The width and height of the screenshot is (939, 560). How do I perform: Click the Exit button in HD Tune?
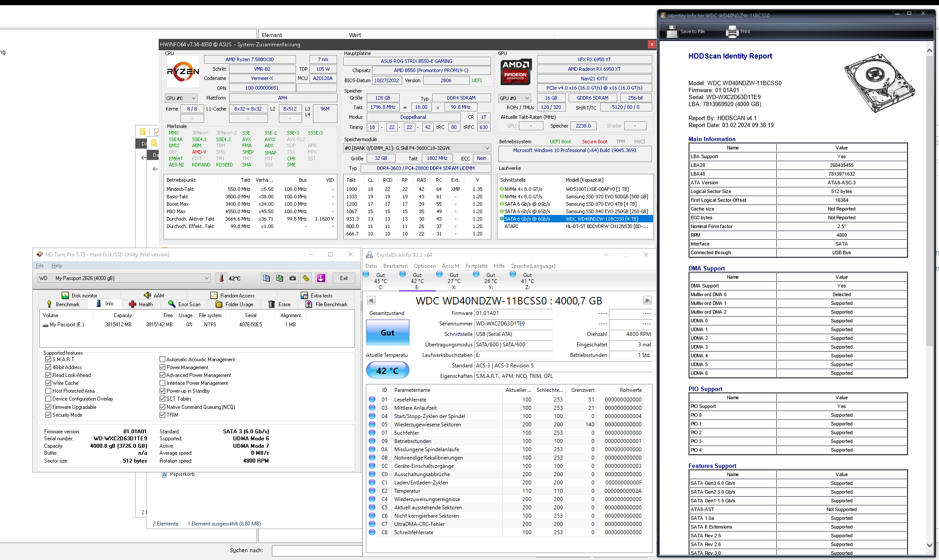pos(344,278)
